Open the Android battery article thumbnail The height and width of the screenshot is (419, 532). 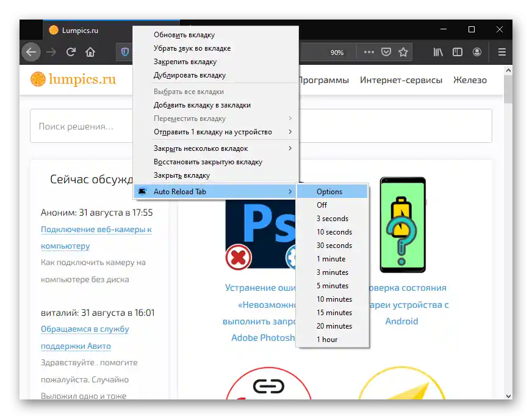[x=403, y=225]
